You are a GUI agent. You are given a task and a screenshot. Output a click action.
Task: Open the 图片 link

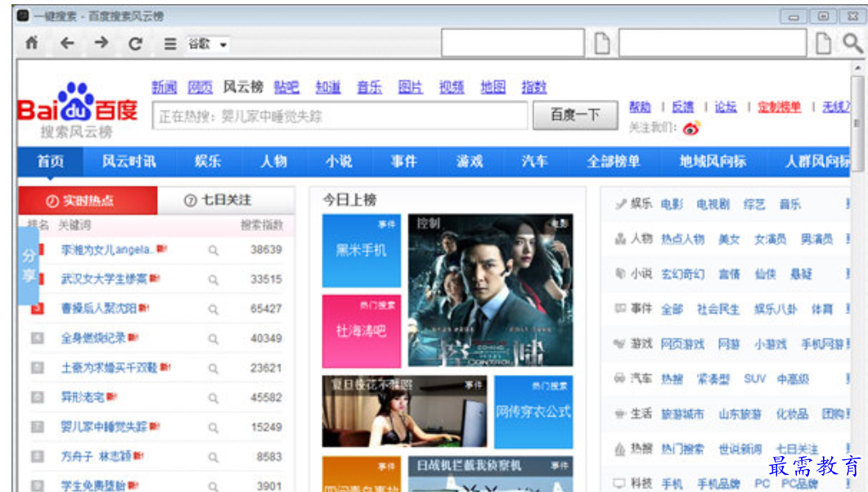[410, 87]
